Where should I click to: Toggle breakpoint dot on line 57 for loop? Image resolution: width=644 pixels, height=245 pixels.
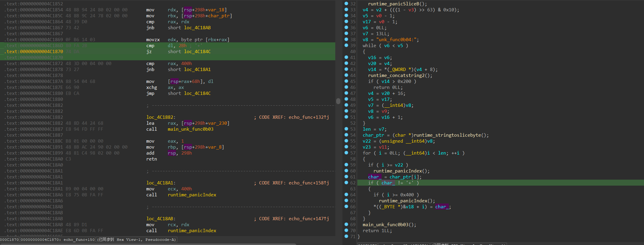tap(346, 153)
